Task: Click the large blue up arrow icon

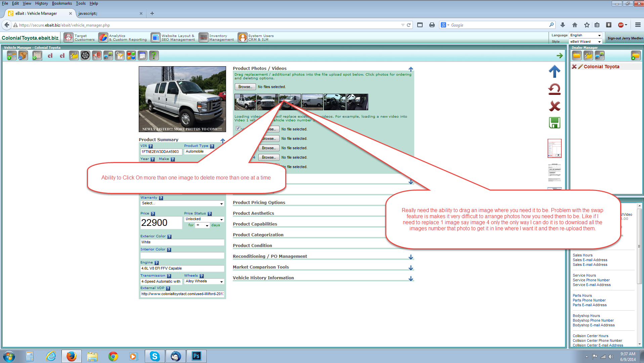Action: coord(555,71)
